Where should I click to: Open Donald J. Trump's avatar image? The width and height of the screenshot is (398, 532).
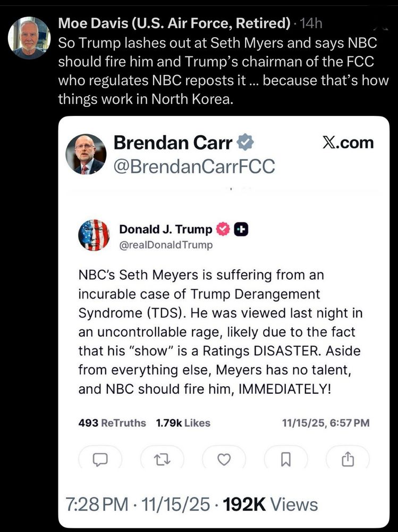coord(94,236)
